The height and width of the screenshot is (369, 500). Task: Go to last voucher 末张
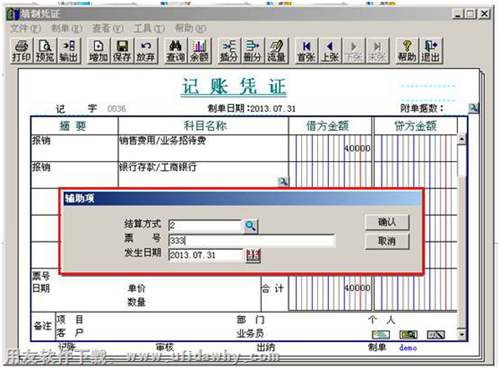[x=377, y=51]
